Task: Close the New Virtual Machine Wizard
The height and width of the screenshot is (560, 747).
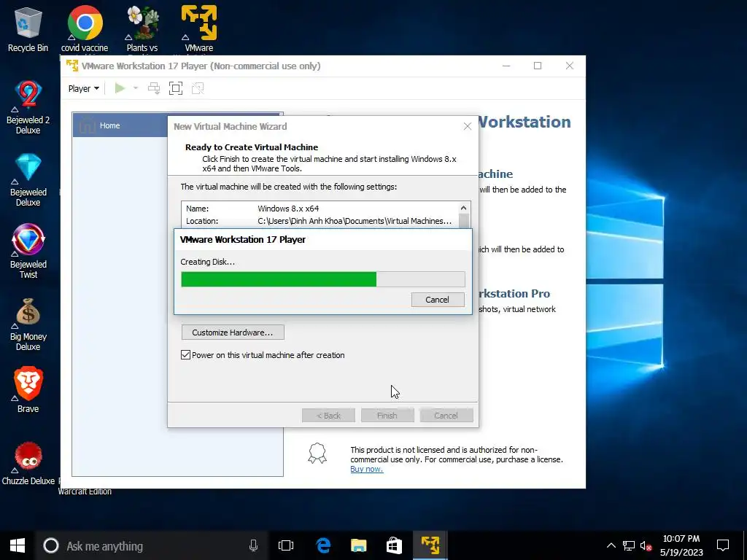Action: 468,126
